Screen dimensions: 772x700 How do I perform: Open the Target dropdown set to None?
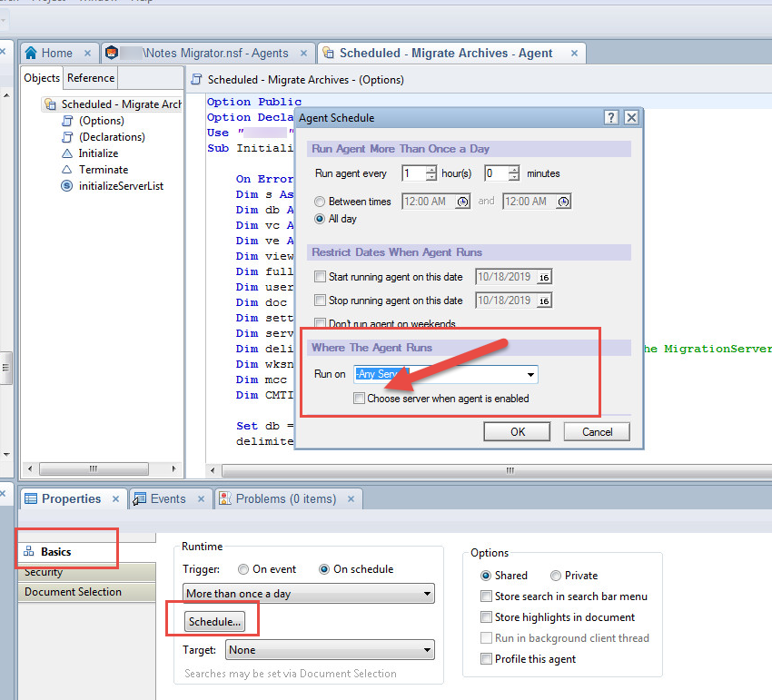427,650
